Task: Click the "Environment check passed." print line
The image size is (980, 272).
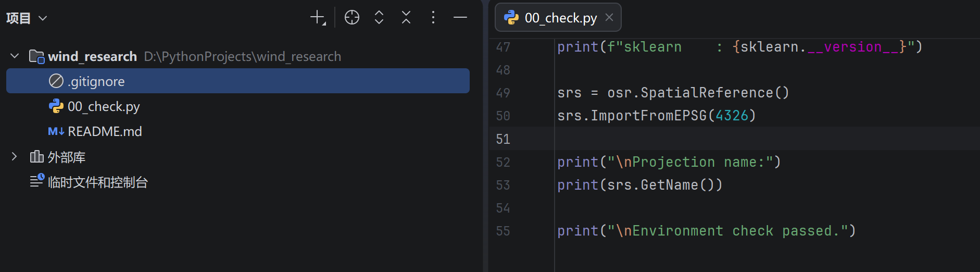Action: point(707,231)
